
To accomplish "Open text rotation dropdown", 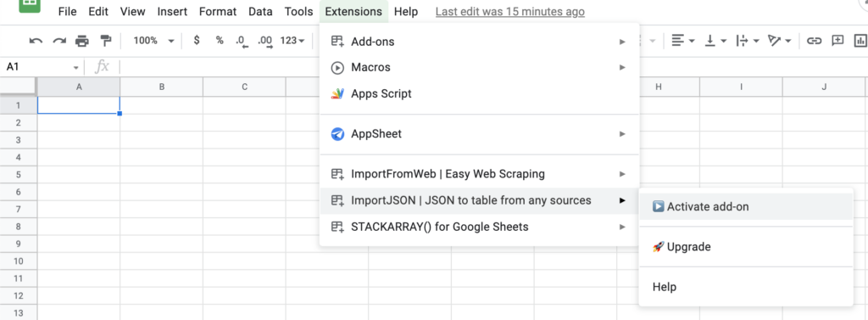I will [780, 41].
